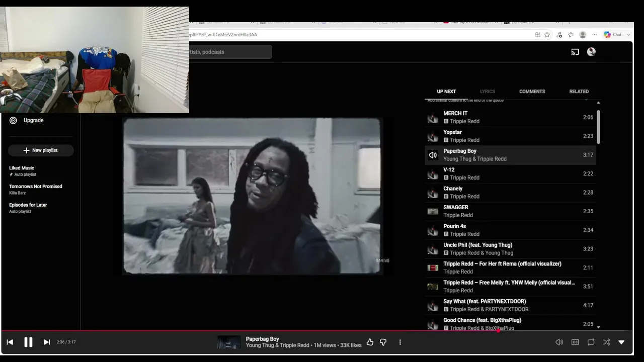The height and width of the screenshot is (362, 644).
Task: Switch to the COMMENTS tab
Action: point(532,92)
